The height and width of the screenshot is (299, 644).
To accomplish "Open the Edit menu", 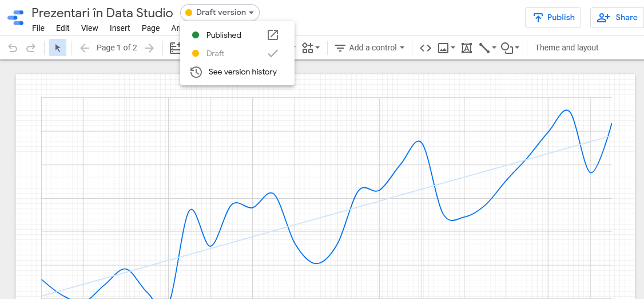I will [63, 28].
